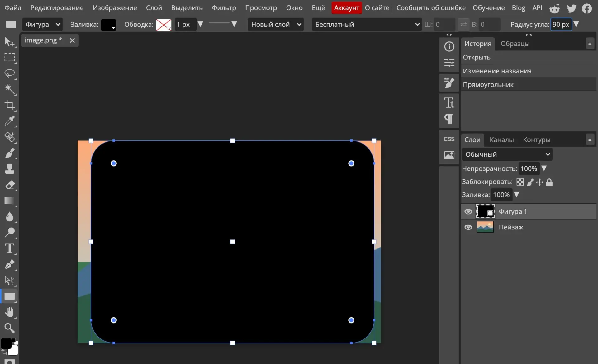This screenshot has width=598, height=364.
Task: Switch to the Каналы tab
Action: click(501, 140)
